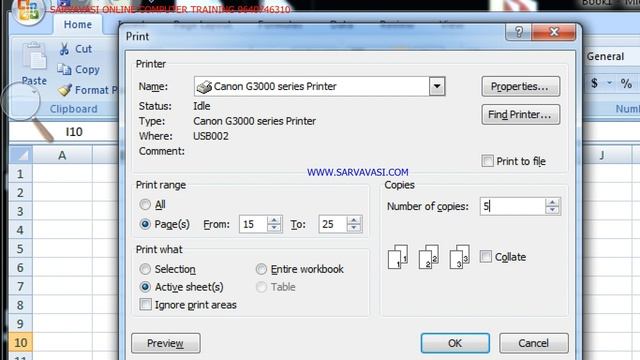Select Entire workbook option

coord(261,269)
